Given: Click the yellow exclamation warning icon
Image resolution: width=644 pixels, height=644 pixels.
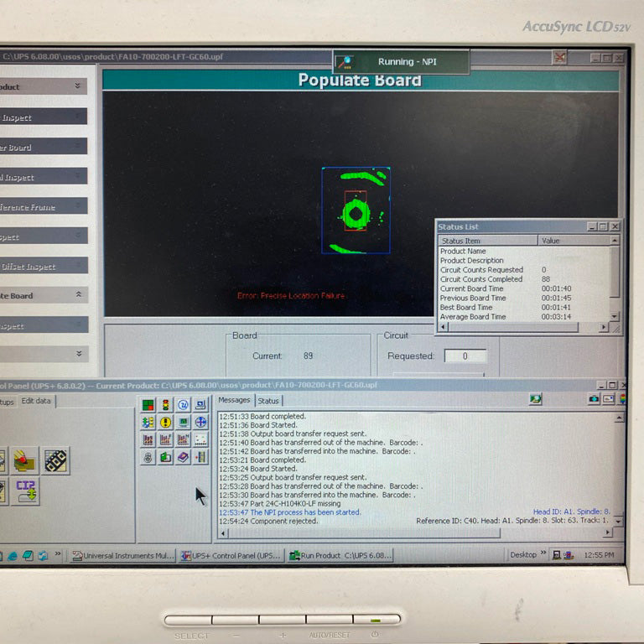Looking at the screenshot, I should coord(165,423).
